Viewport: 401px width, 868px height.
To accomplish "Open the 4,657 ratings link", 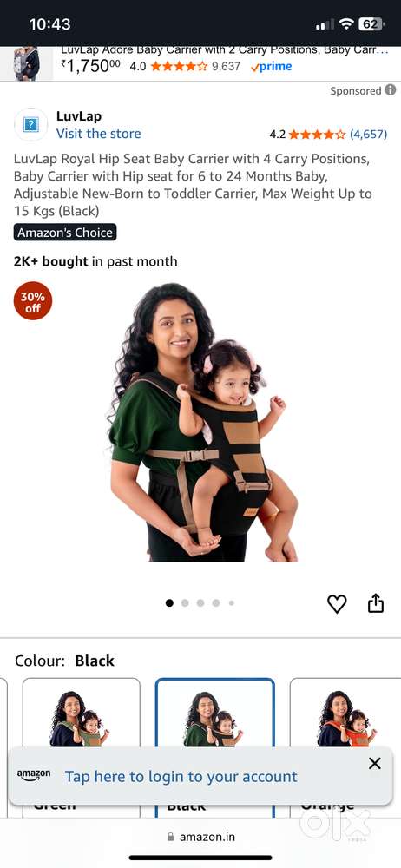I will [368, 134].
